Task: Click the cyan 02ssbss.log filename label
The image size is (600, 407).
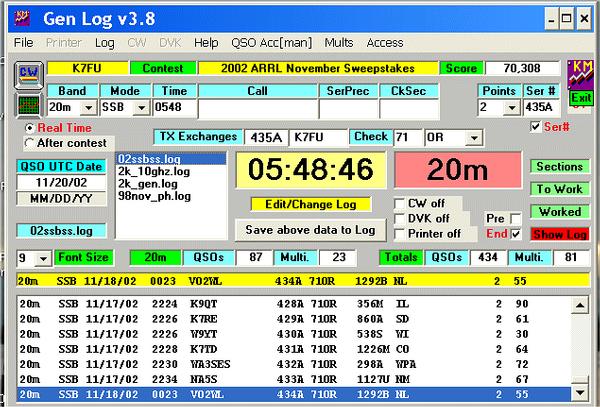Action: tap(61, 231)
